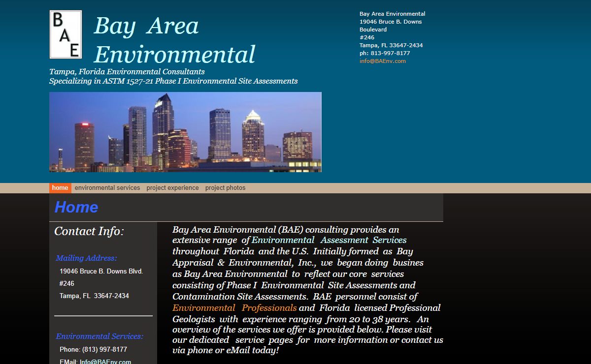This screenshot has width=591, height=364.
Task: Click the '19046 Bruce B. Downs Blvd.' line
Action: point(101,272)
